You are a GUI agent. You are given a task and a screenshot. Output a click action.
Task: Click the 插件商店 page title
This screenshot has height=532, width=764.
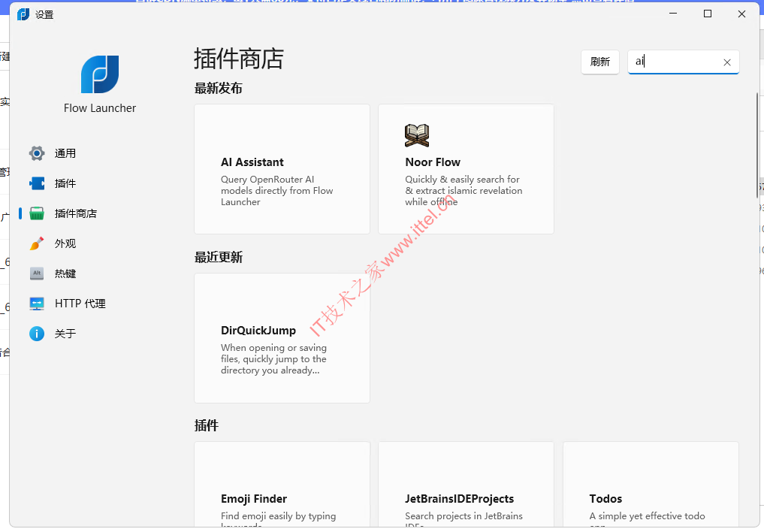coord(239,59)
